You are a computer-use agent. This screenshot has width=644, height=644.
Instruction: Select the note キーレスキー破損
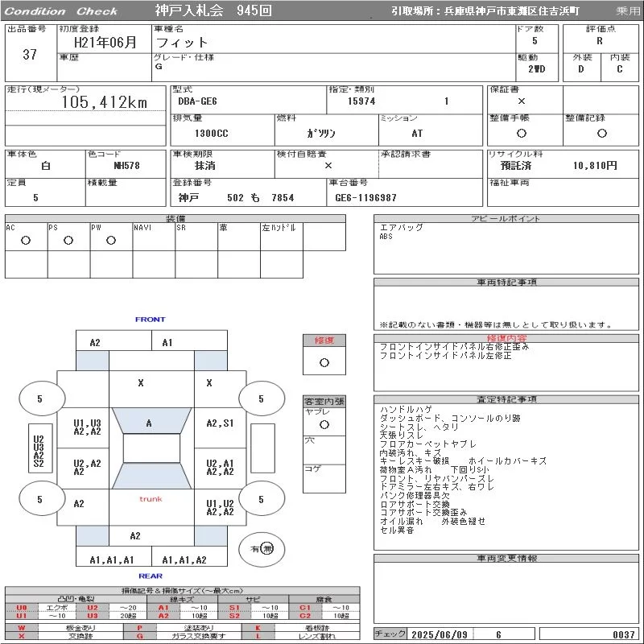pos(415,461)
